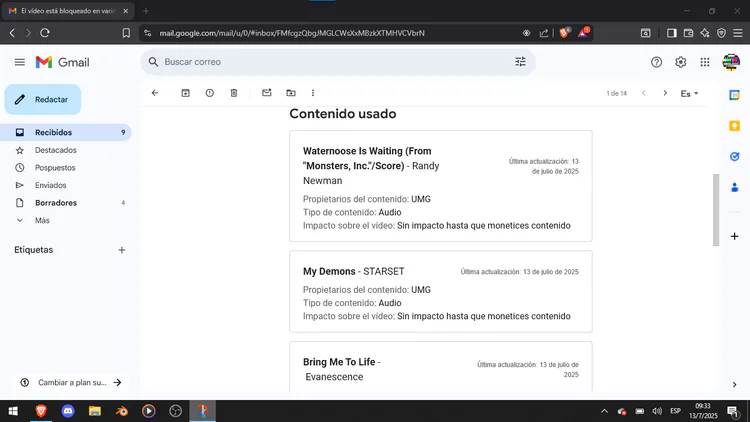Click the email vertical scrollbar

[716, 210]
